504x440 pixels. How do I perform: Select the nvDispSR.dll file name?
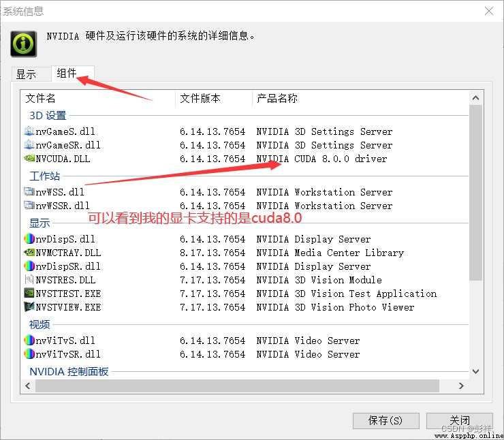68,266
